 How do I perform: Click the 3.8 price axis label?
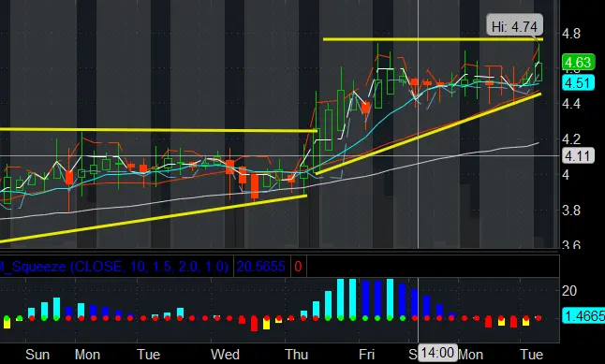(x=571, y=211)
